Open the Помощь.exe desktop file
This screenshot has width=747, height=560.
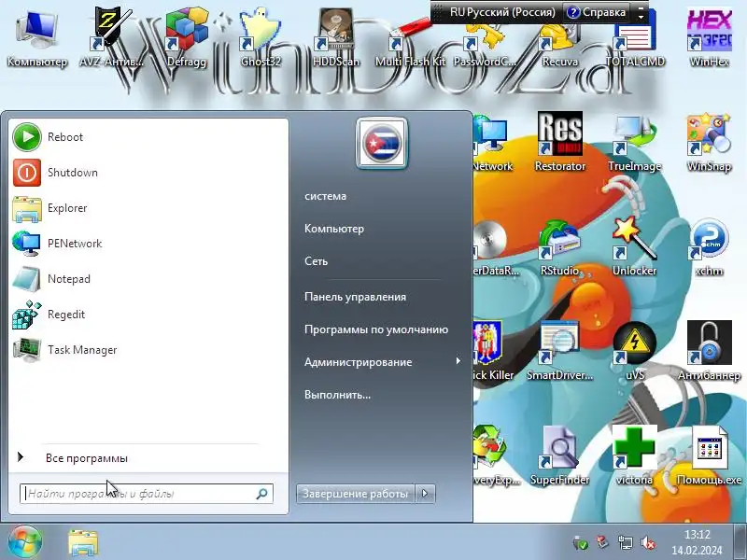pos(709,456)
